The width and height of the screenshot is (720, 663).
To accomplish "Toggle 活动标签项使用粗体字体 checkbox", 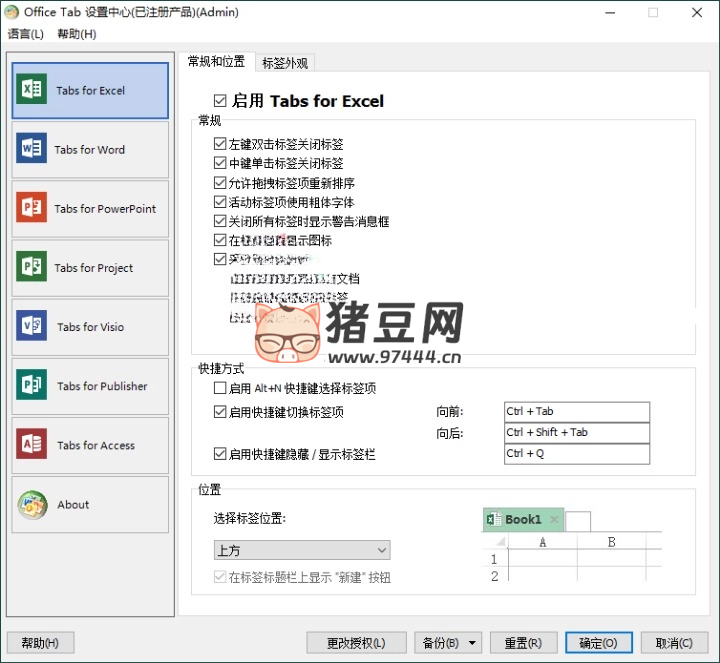I will [220, 202].
